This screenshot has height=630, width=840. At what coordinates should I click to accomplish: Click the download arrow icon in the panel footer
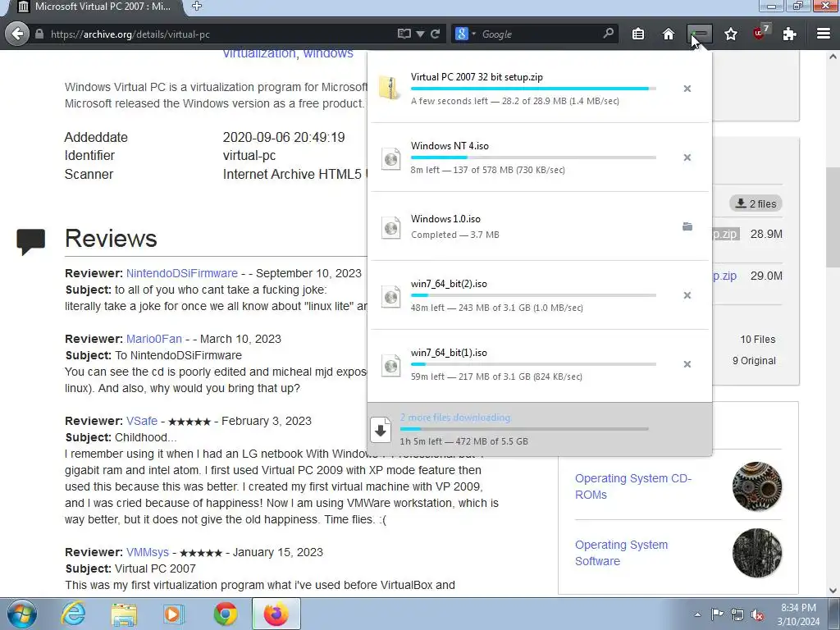pos(381,430)
